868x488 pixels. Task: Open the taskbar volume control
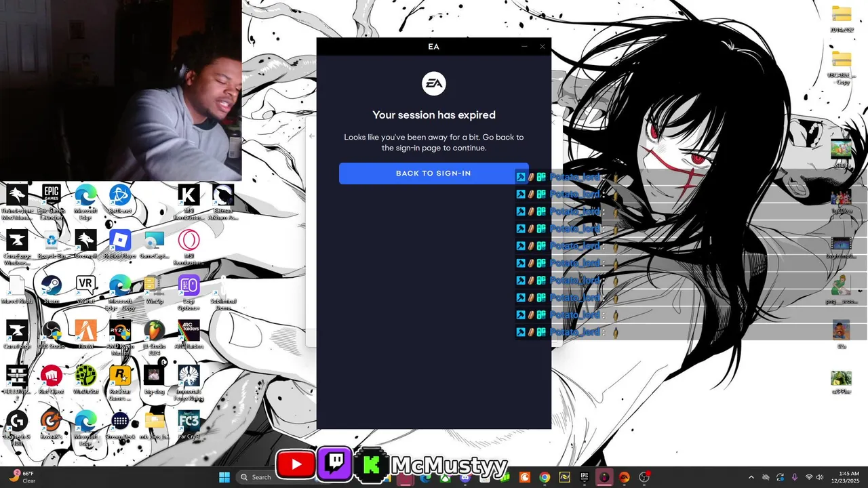coord(820,477)
